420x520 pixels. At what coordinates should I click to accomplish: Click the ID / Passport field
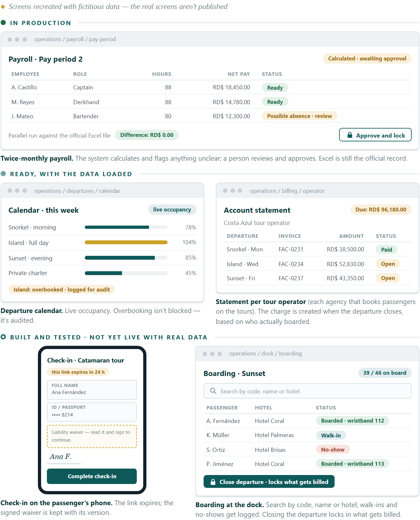coord(92,412)
